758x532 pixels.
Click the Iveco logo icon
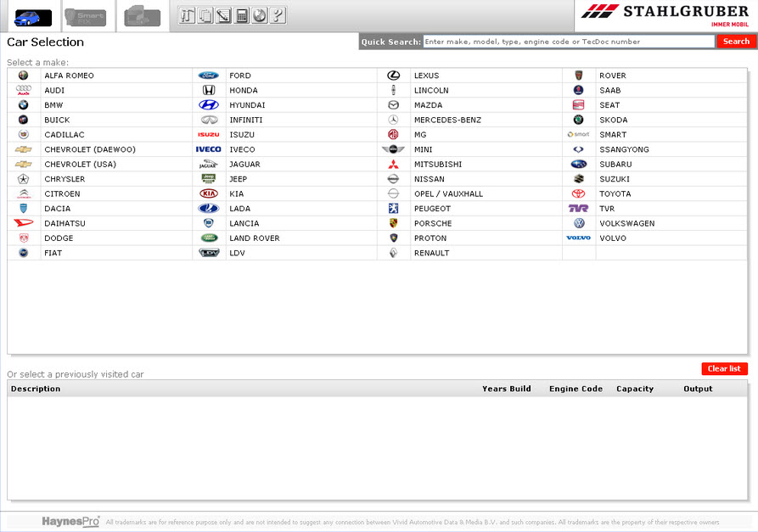coord(208,149)
